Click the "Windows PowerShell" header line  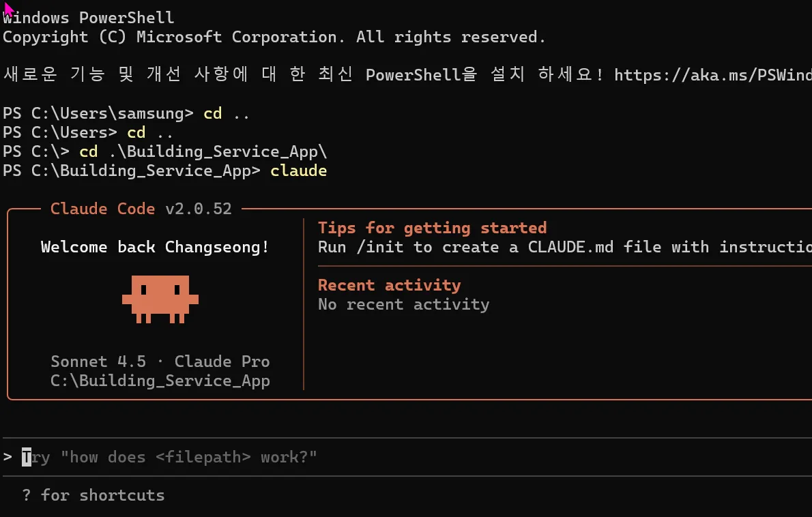pos(89,18)
